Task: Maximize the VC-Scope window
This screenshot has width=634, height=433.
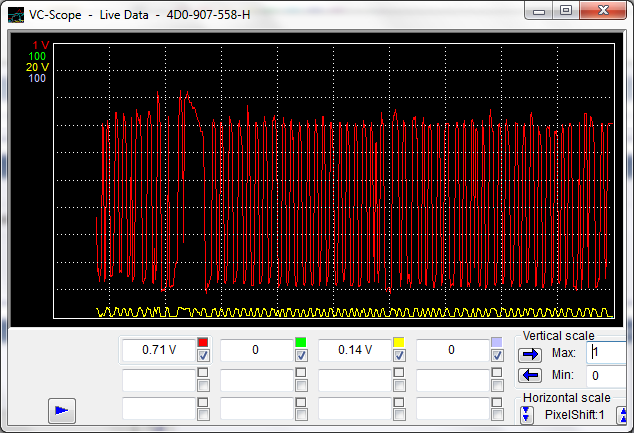Action: click(x=565, y=10)
